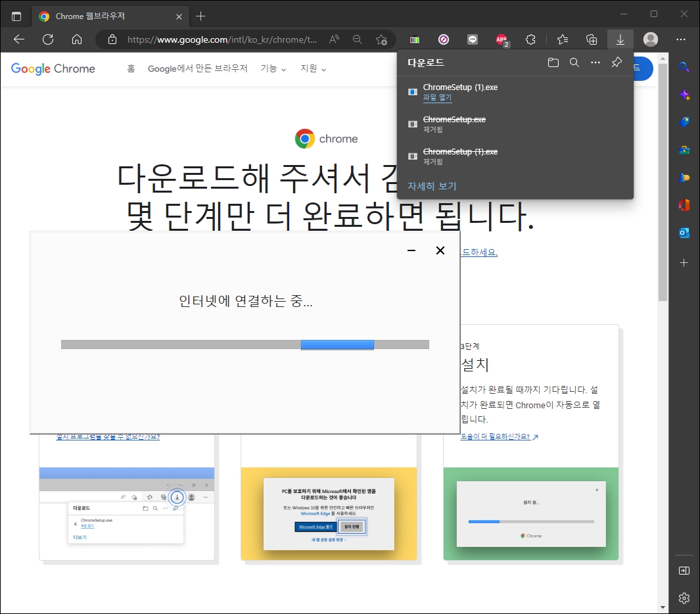The image size is (700, 614).
Task: Click the page scroll down arrow
Action: click(663, 607)
